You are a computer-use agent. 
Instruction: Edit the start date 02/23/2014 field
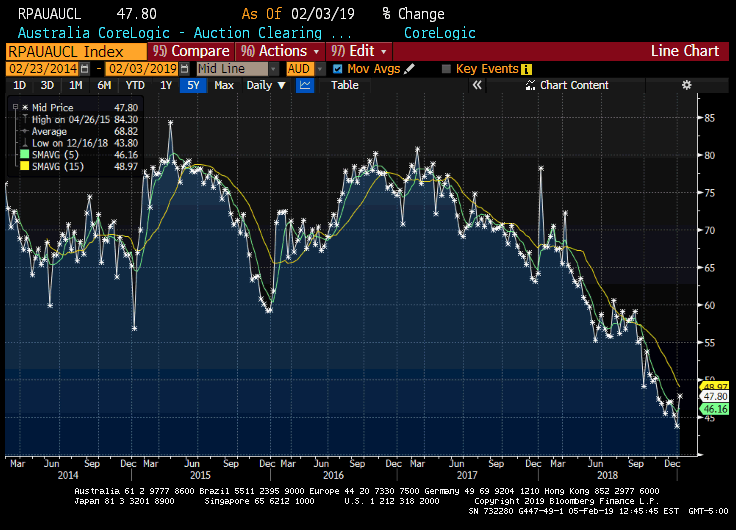(x=43, y=69)
